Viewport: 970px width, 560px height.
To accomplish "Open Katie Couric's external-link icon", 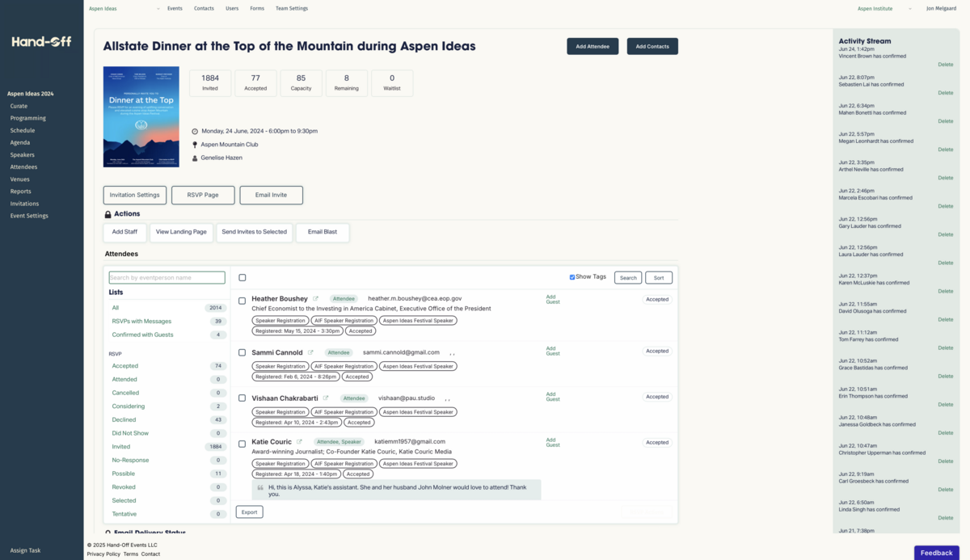I will click(299, 442).
